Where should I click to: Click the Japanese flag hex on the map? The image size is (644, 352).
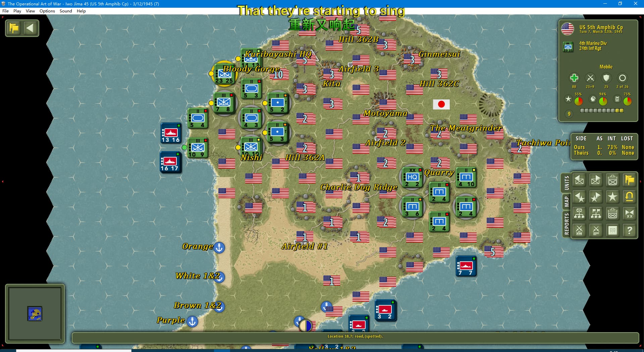(x=441, y=104)
